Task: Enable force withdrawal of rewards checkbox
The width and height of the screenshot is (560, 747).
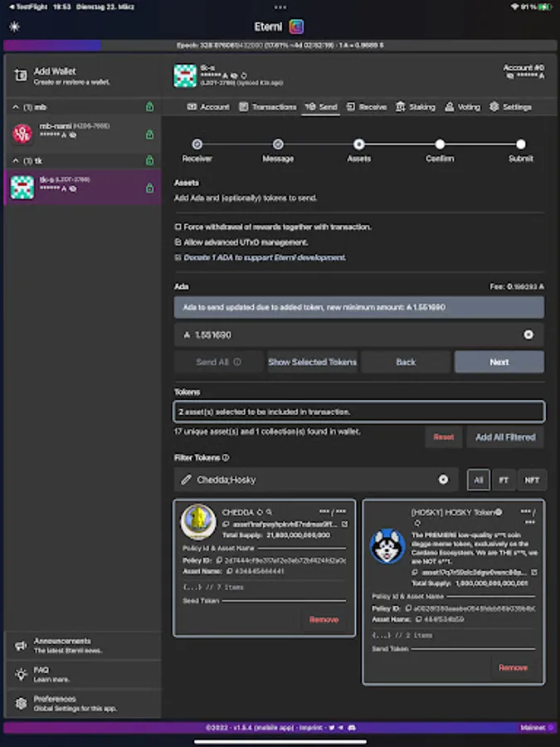Action: coord(178,227)
